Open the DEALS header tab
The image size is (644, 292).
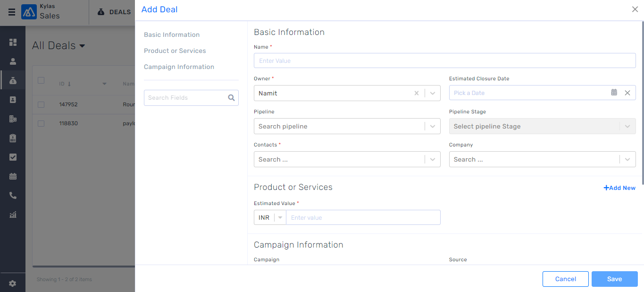tap(114, 12)
